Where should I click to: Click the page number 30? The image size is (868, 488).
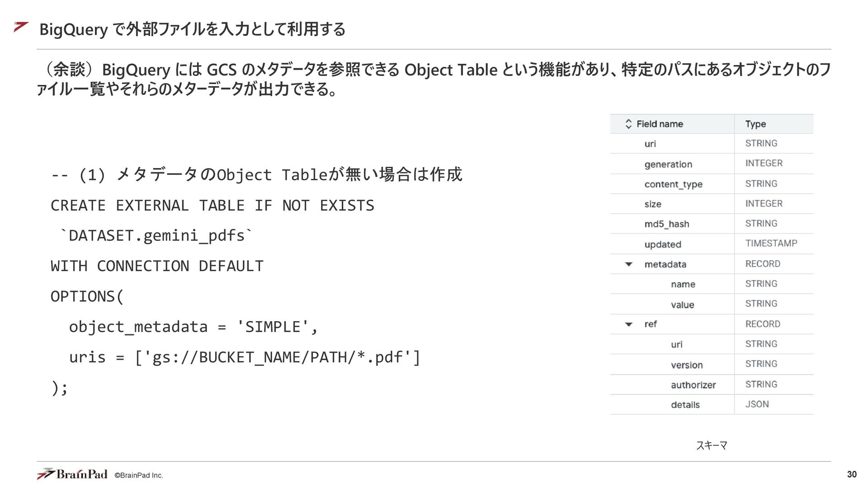(x=852, y=474)
